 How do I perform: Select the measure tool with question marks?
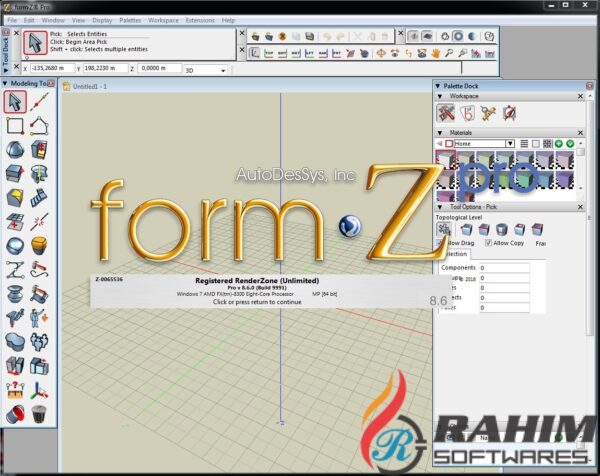click(15, 390)
